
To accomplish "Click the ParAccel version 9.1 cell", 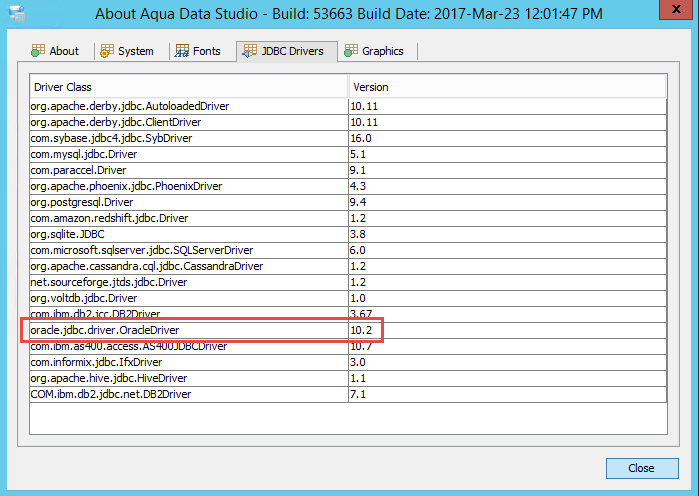I will click(x=507, y=170).
